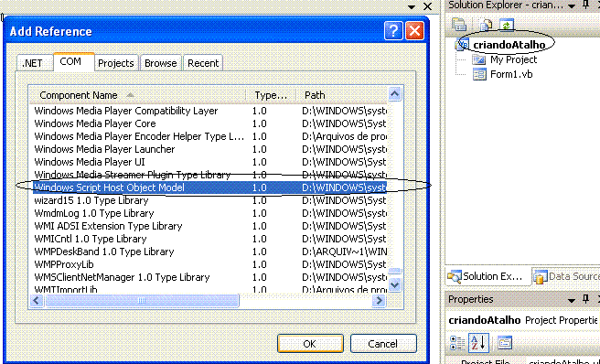This screenshot has height=364, width=600.
Task: Select wizard15 1.0 Type Library row
Action: point(209,200)
